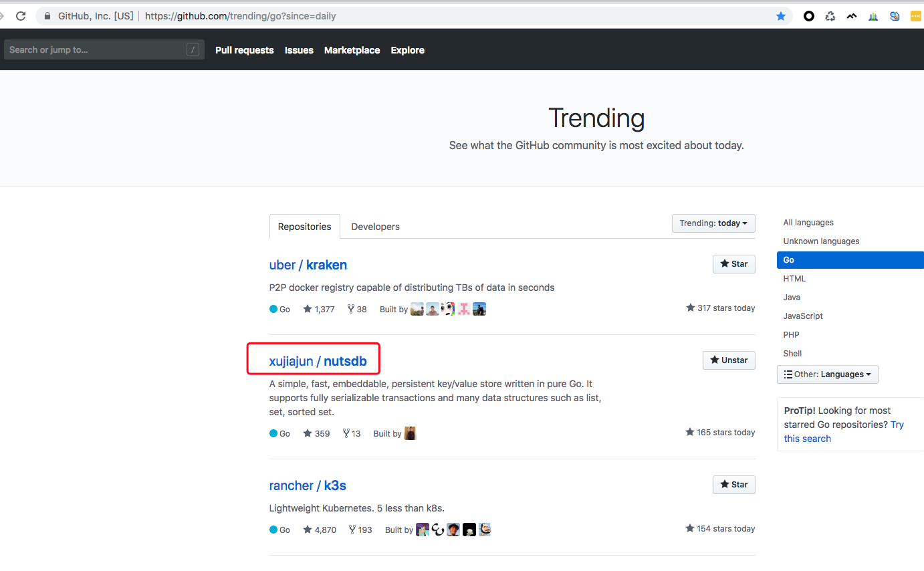Screen dimensions: 924x571
Task: Go to Marketplace in the header
Action: click(x=352, y=50)
